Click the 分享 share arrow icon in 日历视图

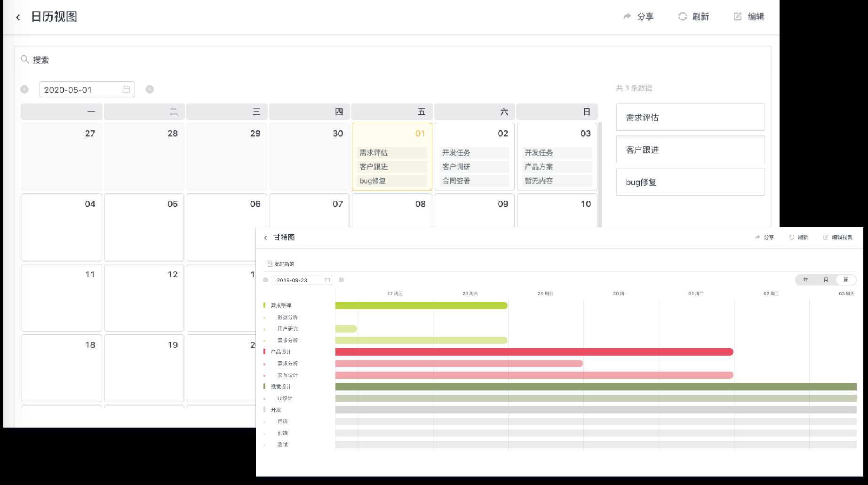coord(627,16)
